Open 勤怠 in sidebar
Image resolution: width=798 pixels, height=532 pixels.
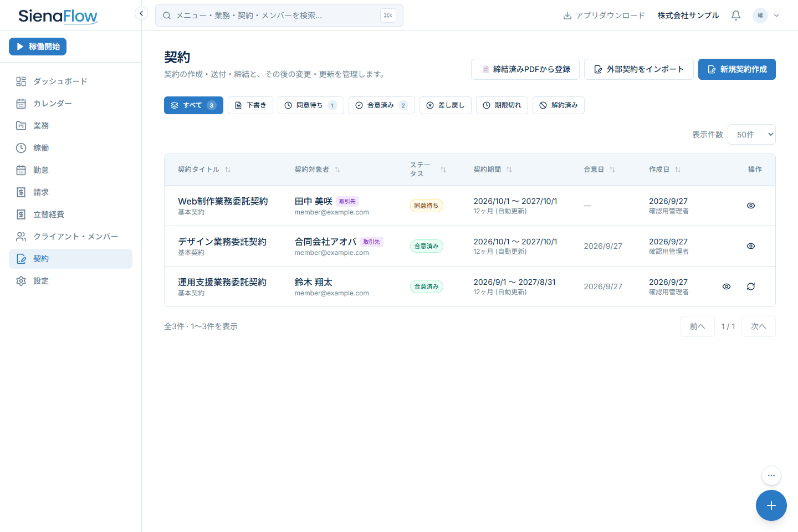pyautogui.click(x=70, y=170)
